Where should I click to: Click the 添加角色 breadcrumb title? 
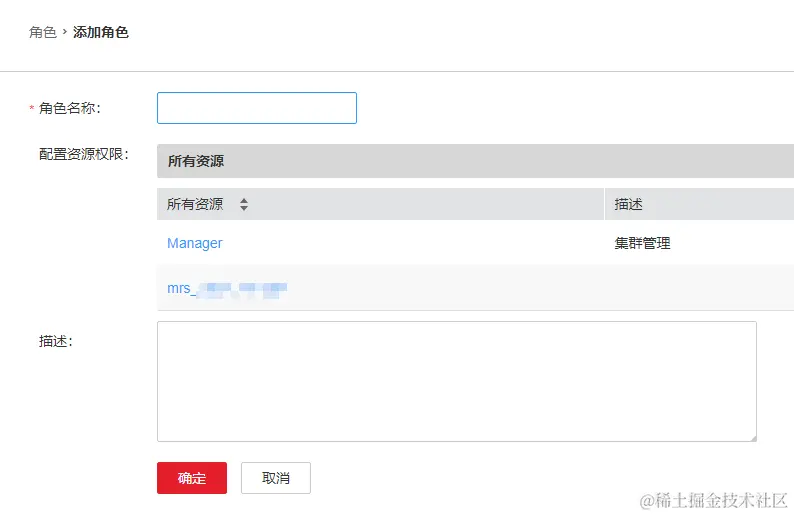[101, 32]
